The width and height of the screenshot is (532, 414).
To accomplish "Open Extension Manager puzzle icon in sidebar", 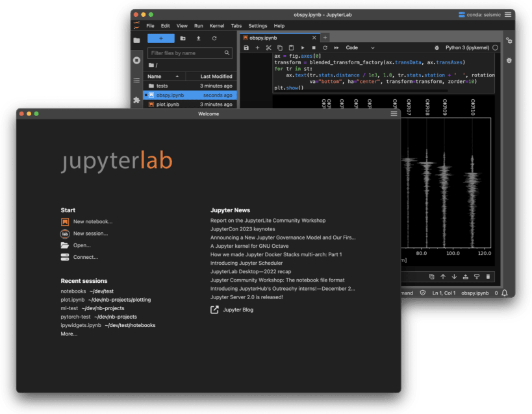I will [136, 100].
